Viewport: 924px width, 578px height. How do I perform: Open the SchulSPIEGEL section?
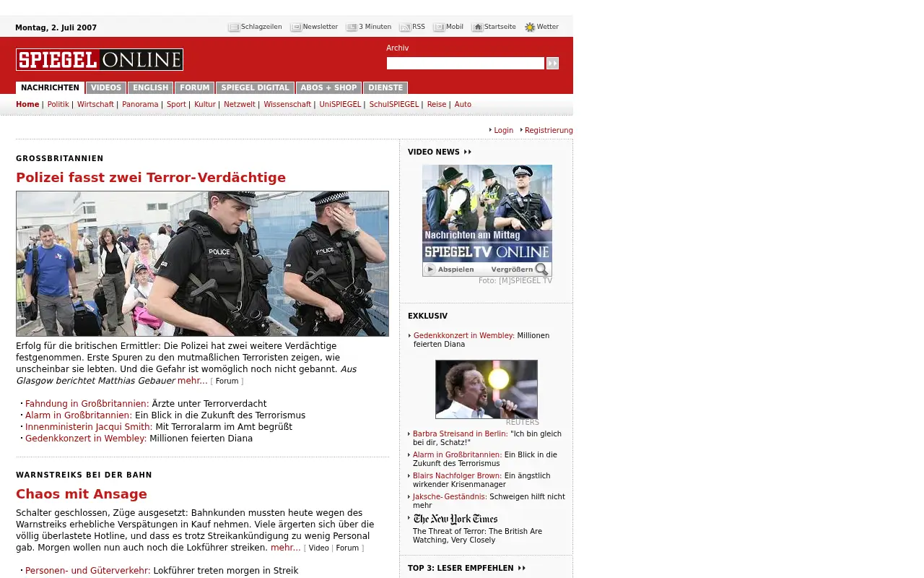click(x=393, y=105)
